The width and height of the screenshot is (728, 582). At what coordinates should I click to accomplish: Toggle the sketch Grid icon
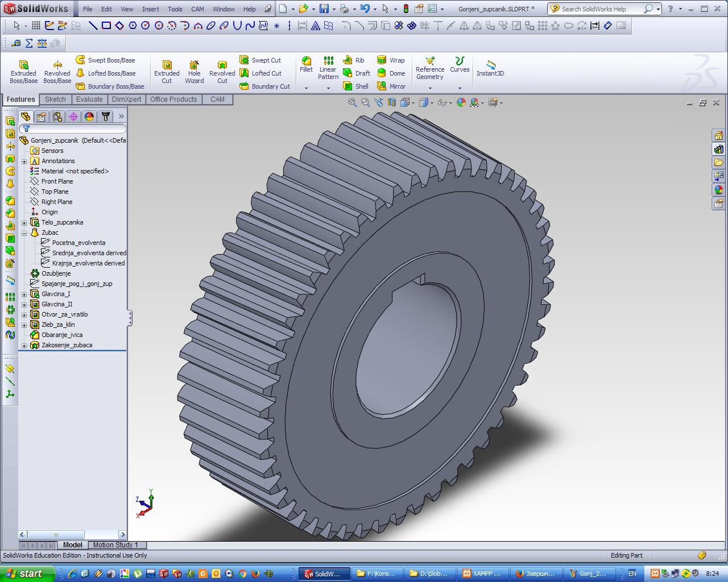(x=36, y=26)
